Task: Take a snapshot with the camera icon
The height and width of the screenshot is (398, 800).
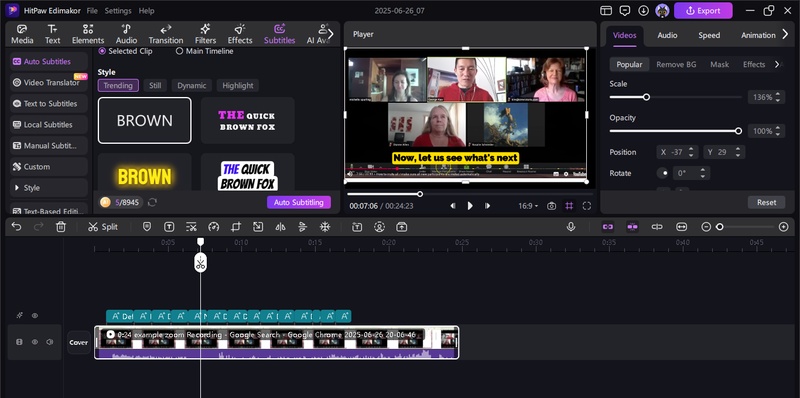Action: [552, 206]
